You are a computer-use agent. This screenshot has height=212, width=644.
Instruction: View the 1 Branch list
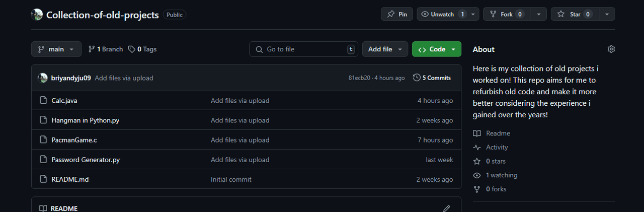[x=106, y=49]
